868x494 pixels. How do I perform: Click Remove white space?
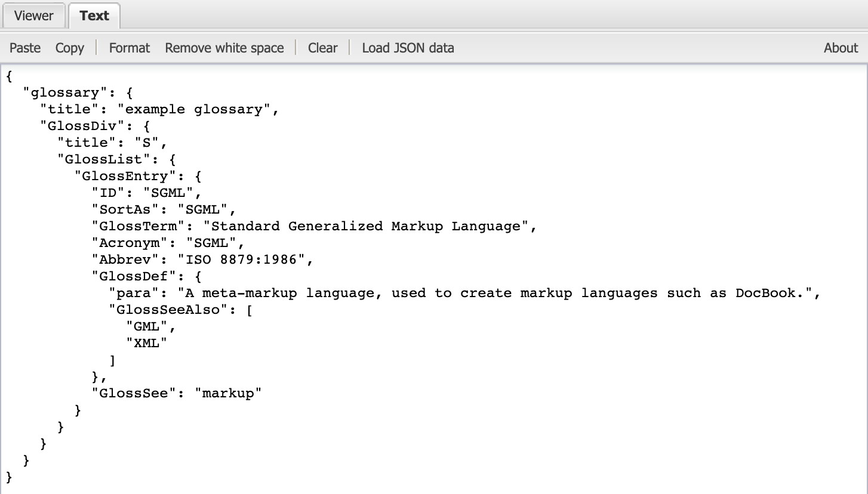click(x=224, y=48)
